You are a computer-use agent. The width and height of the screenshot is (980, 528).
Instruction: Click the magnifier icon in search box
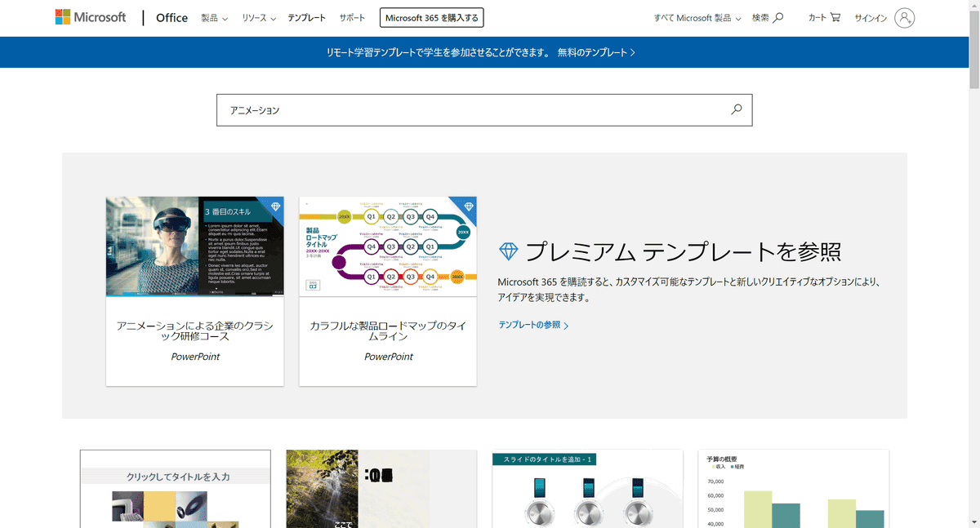point(737,109)
